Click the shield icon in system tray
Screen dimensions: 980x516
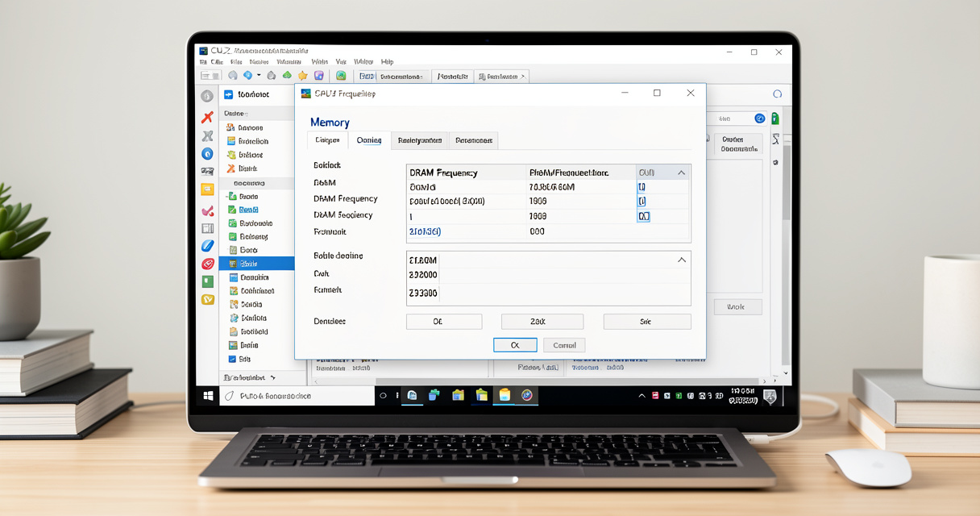pos(770,396)
